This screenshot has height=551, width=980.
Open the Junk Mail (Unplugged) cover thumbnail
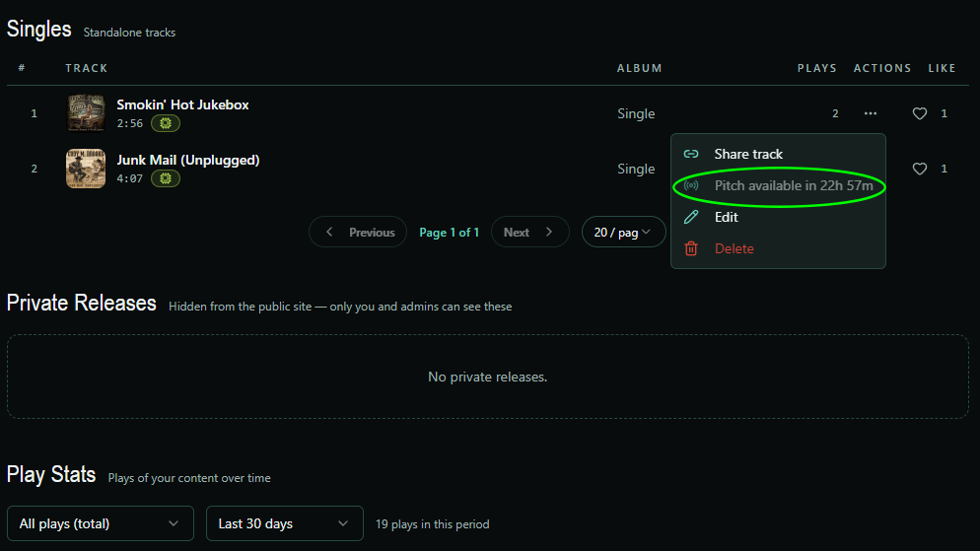point(86,169)
